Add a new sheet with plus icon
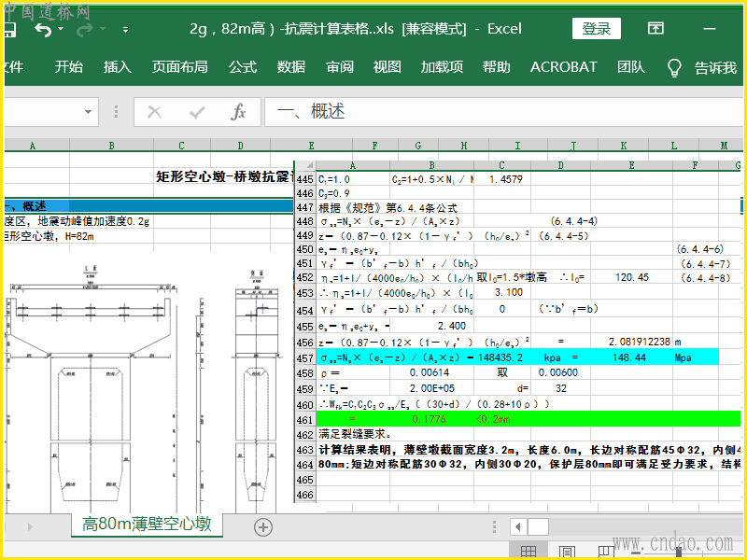747x560 pixels. coord(263,526)
